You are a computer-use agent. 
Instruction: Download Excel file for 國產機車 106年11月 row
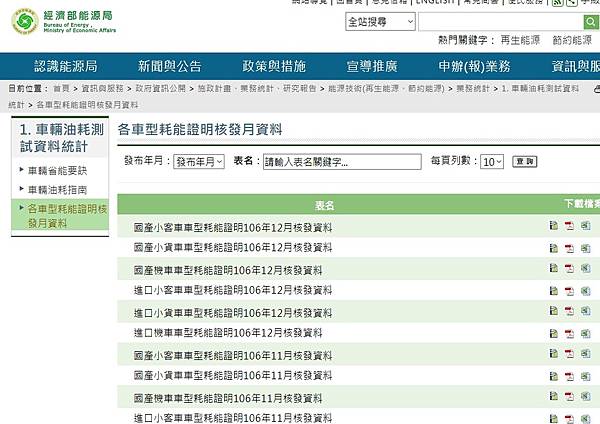(585, 396)
